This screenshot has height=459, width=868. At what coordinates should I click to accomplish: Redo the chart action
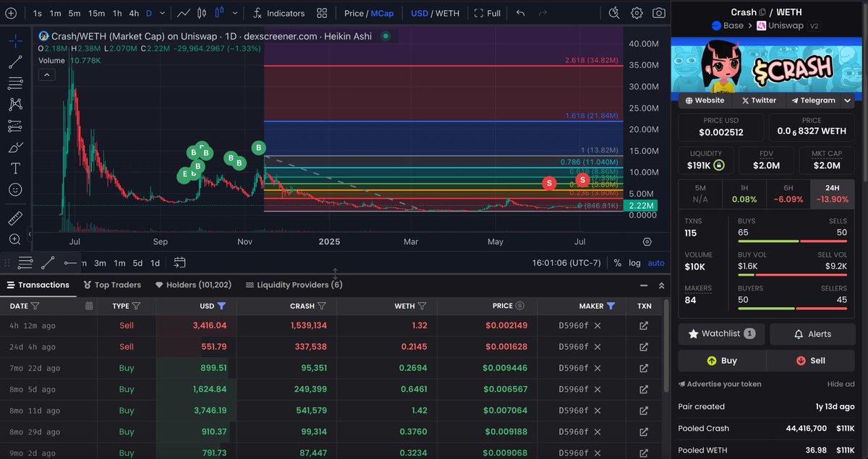tap(542, 13)
